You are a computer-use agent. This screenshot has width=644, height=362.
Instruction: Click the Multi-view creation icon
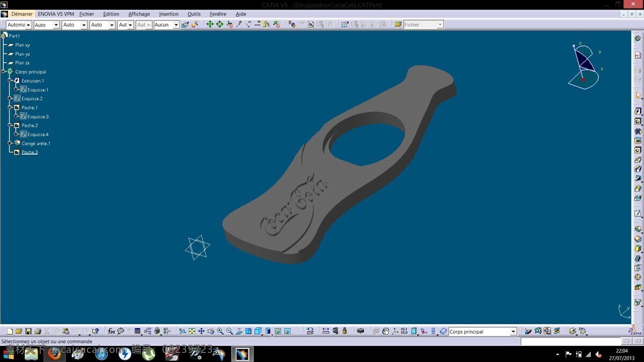[248, 331]
